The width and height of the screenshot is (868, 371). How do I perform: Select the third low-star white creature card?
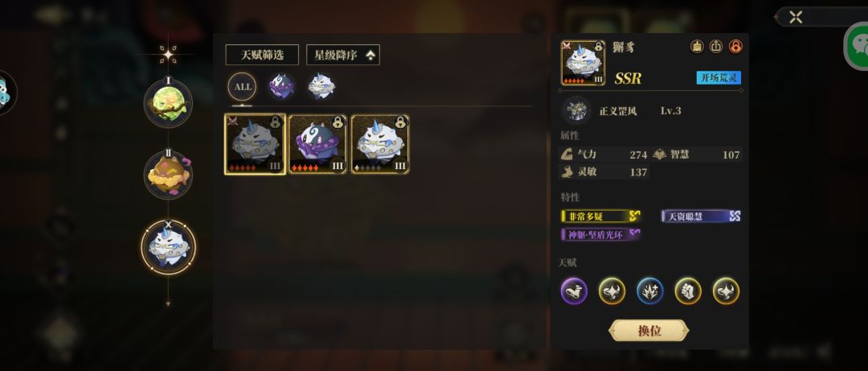pyautogui.click(x=380, y=144)
